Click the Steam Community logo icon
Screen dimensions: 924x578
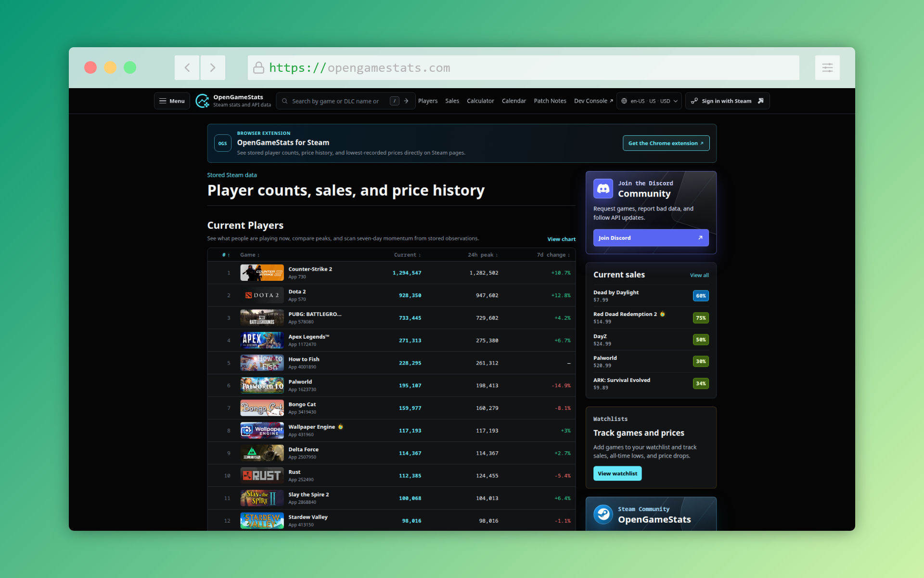[x=603, y=514]
